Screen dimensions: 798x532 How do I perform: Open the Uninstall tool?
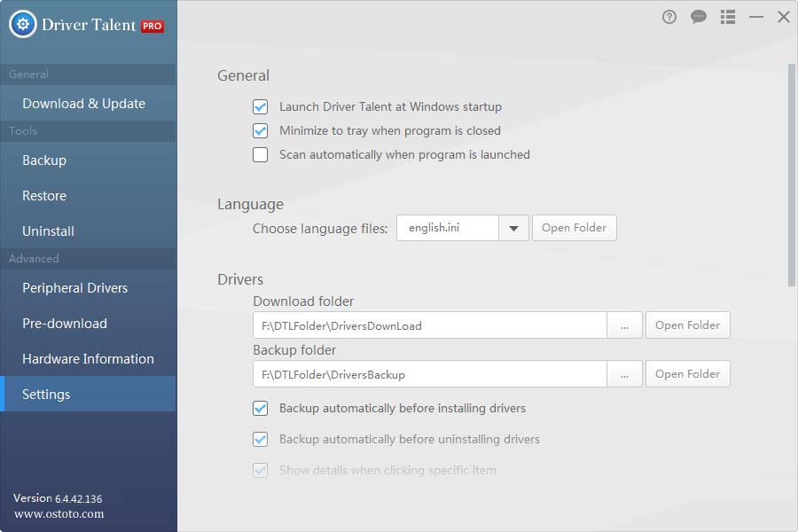tap(89, 231)
